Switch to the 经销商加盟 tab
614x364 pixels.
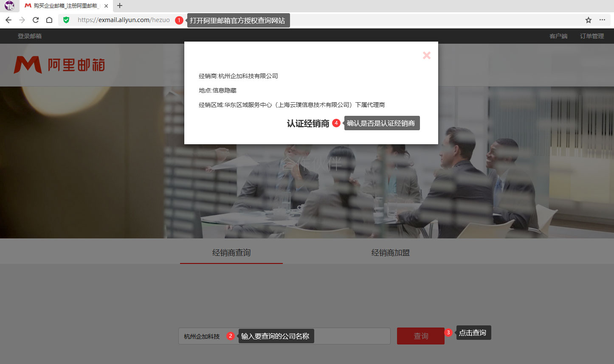390,253
